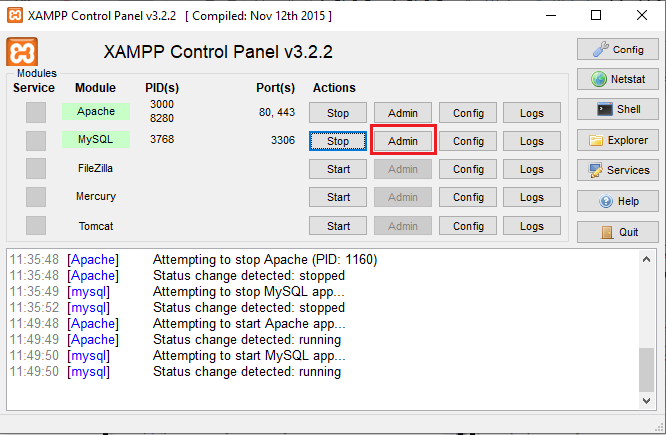Click the large XAMPP logo in the panel
This screenshot has height=435, width=666.
tap(22, 52)
